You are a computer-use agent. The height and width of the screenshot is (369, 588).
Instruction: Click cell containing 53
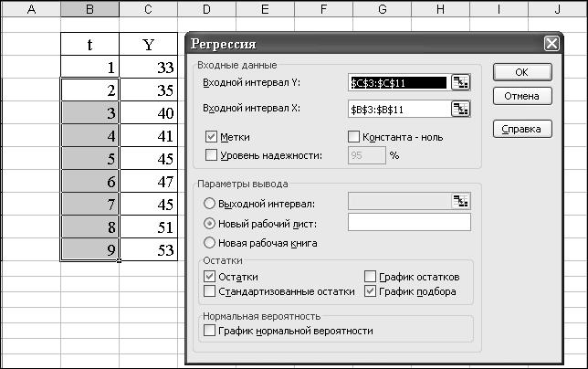point(149,250)
